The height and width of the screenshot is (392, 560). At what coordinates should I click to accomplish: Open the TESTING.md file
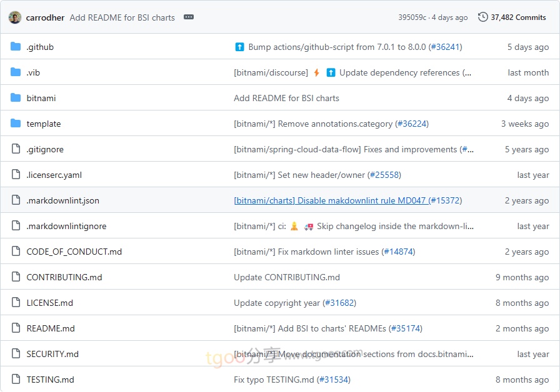tap(50, 380)
